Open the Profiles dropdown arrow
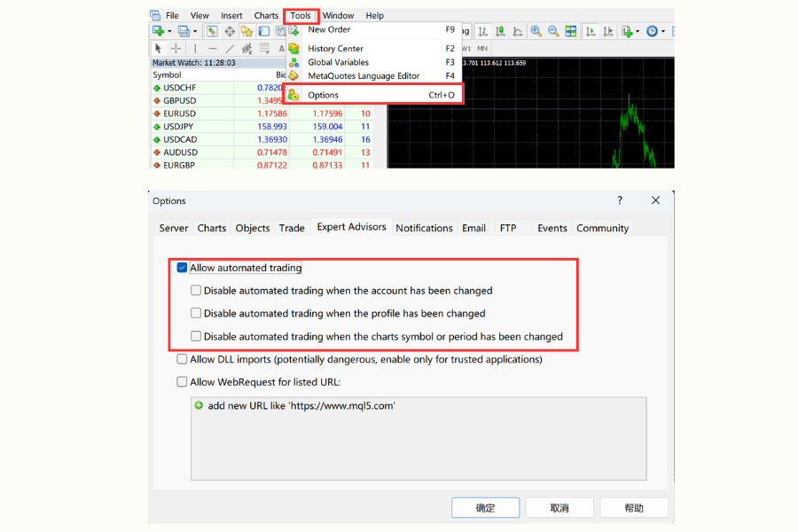 [x=195, y=32]
